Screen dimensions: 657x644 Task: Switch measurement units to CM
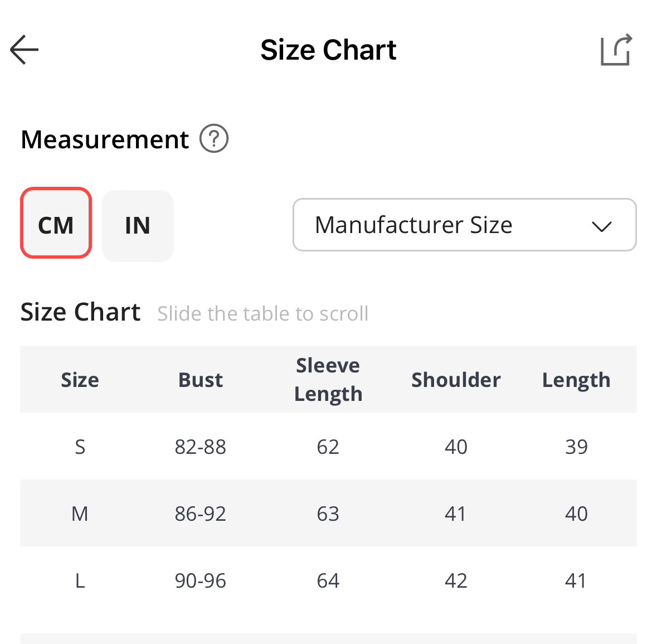click(x=56, y=225)
